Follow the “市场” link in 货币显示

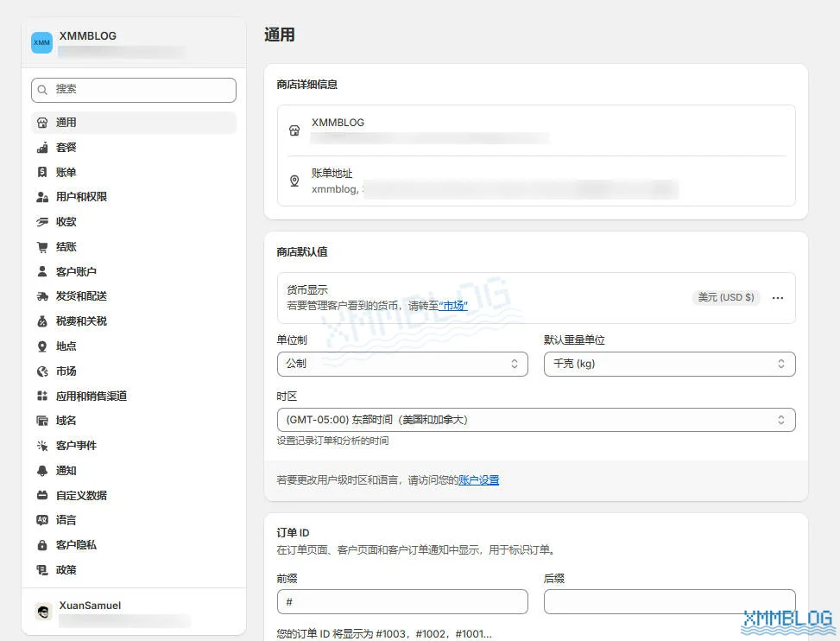(x=453, y=306)
